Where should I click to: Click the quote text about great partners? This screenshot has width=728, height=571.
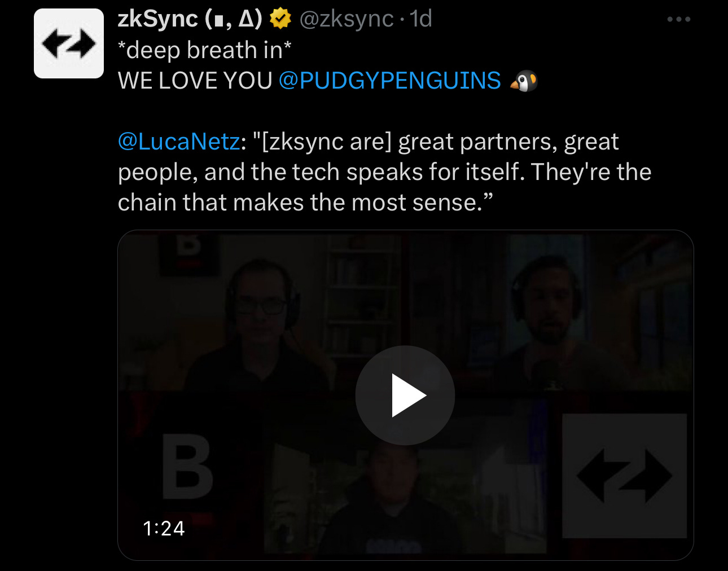(385, 172)
